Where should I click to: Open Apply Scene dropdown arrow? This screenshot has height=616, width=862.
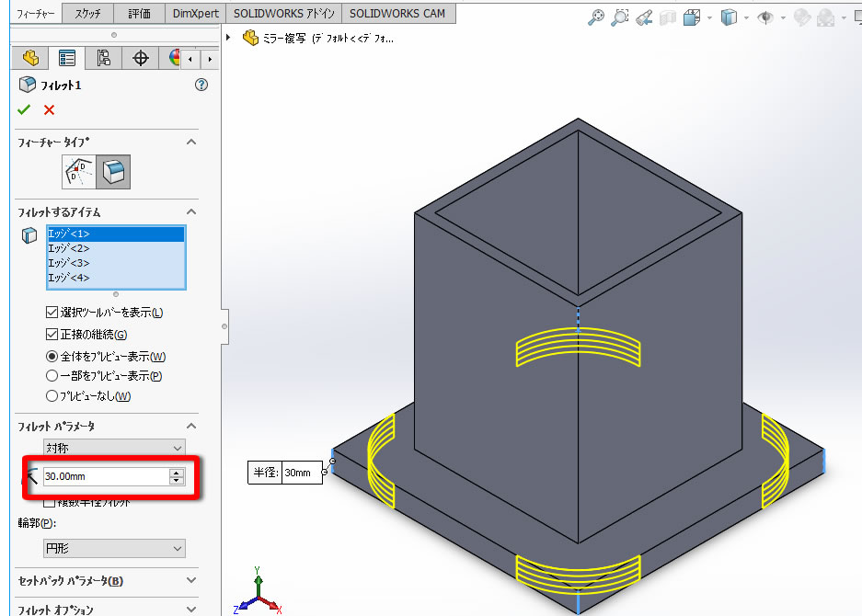[x=844, y=18]
